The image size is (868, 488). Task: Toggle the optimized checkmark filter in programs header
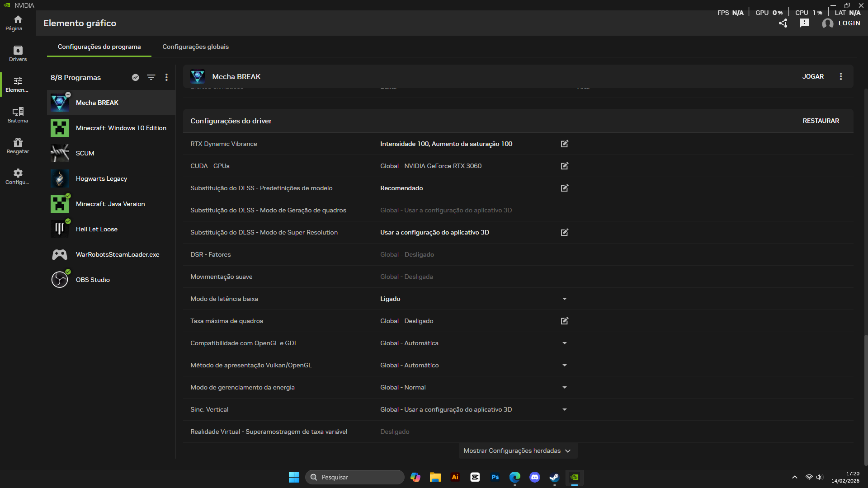[x=135, y=77]
